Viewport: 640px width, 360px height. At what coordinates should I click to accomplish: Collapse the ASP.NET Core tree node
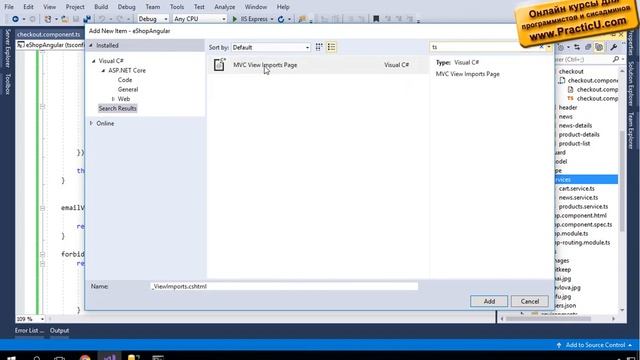[103, 71]
